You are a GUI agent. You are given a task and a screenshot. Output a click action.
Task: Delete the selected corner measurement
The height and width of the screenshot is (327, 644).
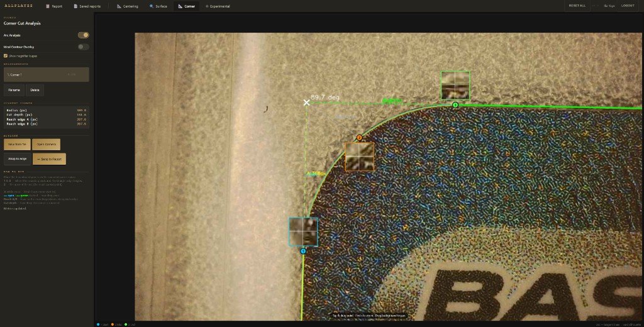click(x=35, y=90)
